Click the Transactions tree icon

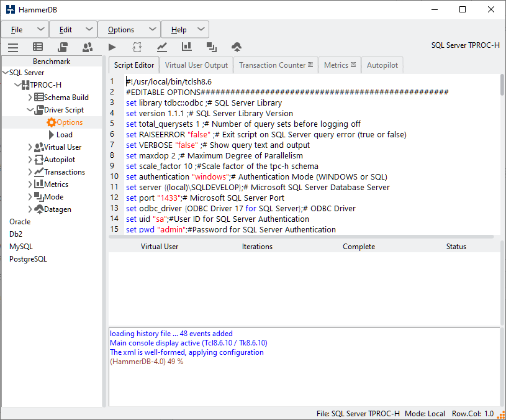(38, 172)
